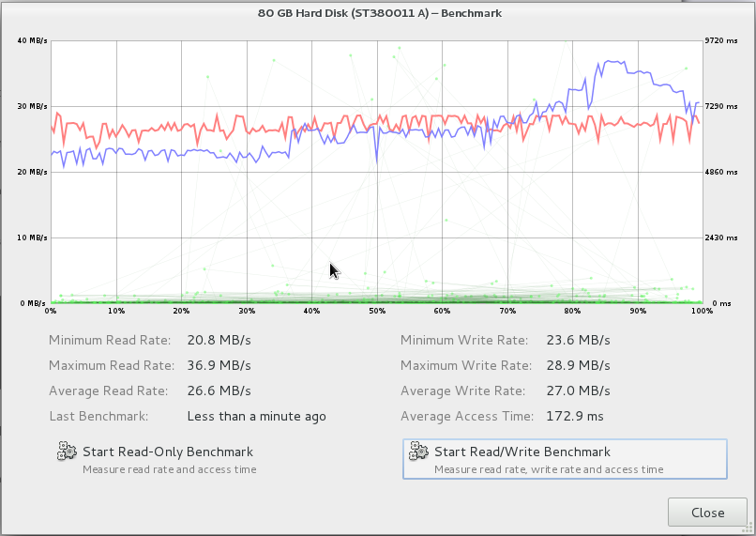This screenshot has width=756, height=536.
Task: Click the Close button
Action: pos(707,513)
